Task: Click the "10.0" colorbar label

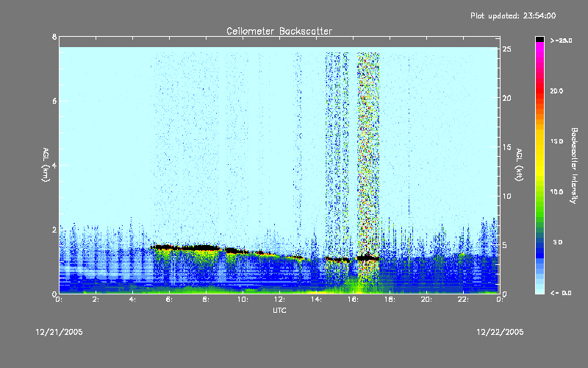Action: (x=556, y=192)
